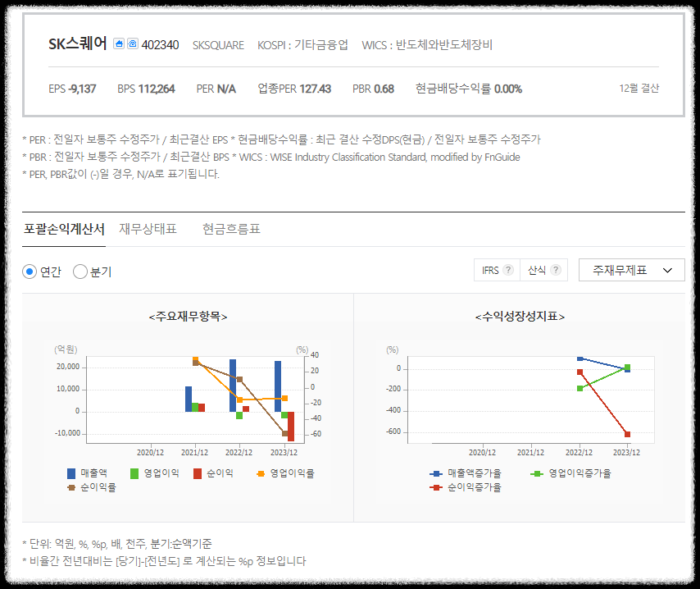700x589 pixels.
Task: Click the SK스퀘어 company name
Action: [78, 43]
